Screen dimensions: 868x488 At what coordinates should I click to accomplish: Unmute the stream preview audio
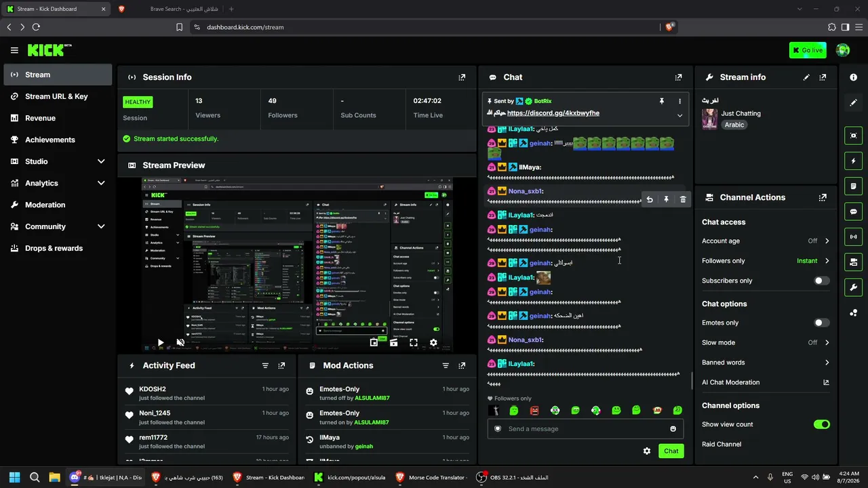click(180, 343)
